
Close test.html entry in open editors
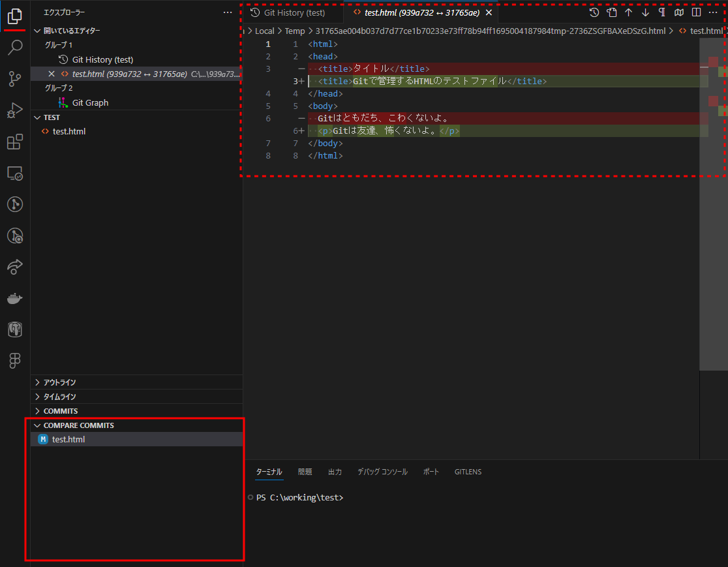coord(52,74)
